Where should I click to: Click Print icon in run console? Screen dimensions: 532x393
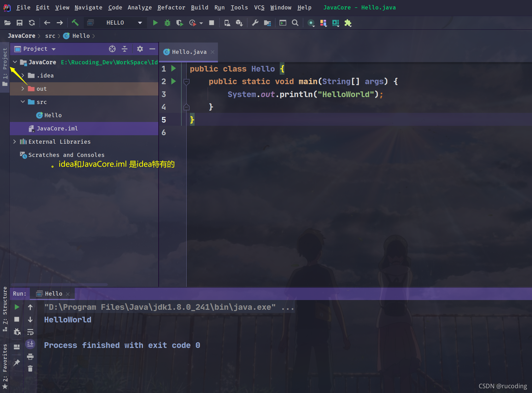click(x=30, y=356)
